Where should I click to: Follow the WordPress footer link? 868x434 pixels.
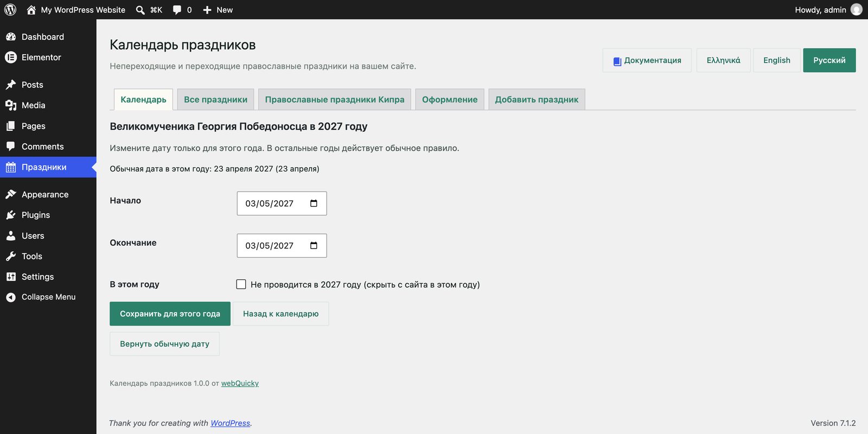(x=230, y=423)
